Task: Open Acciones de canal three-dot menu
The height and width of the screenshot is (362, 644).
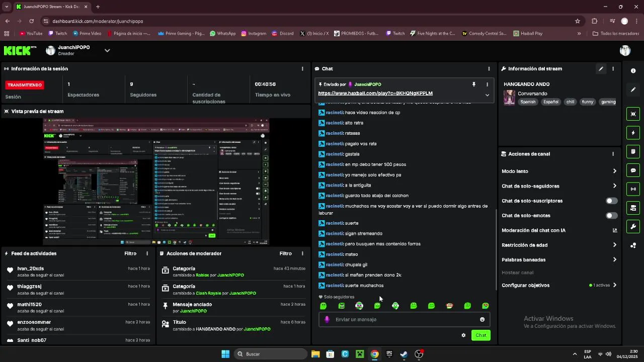Action: click(613, 154)
